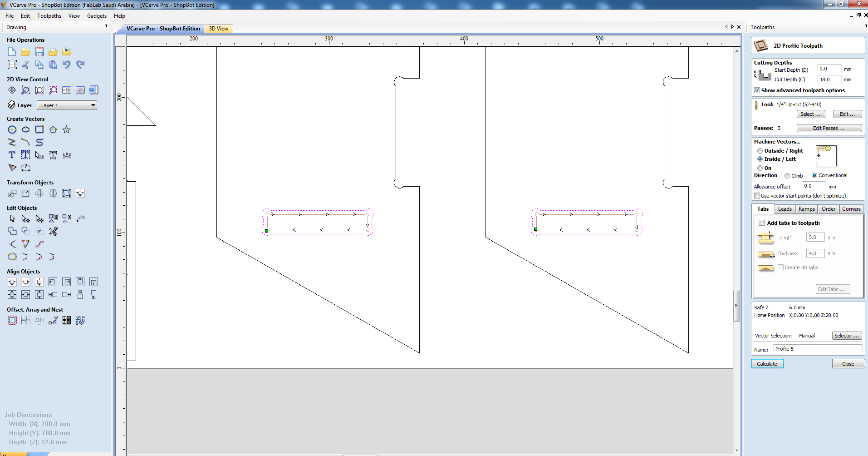This screenshot has height=456, width=868.
Task: Create a new file with the blank page icon
Action: click(x=12, y=52)
